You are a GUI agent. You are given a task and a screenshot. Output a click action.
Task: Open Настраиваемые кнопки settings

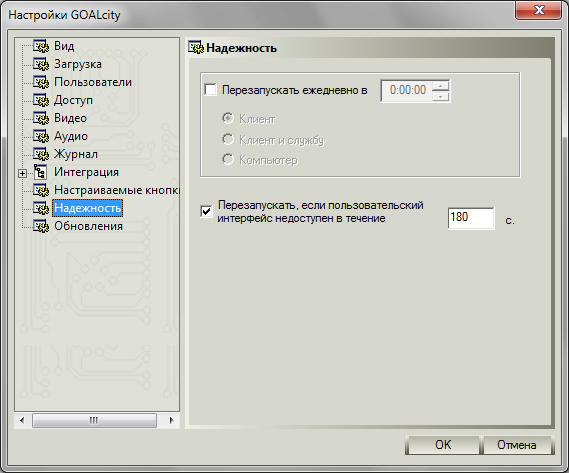116,190
